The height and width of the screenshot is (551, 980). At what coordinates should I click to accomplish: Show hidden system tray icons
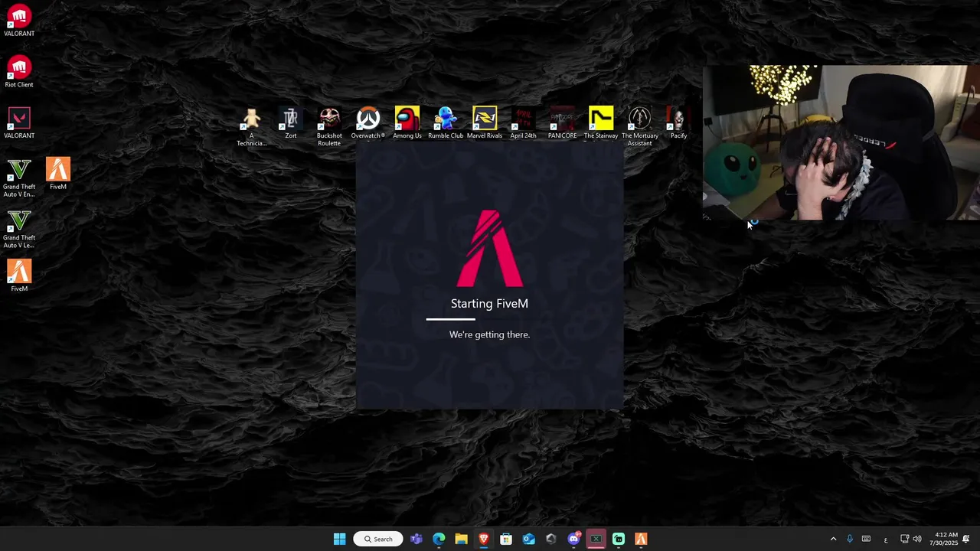click(833, 539)
